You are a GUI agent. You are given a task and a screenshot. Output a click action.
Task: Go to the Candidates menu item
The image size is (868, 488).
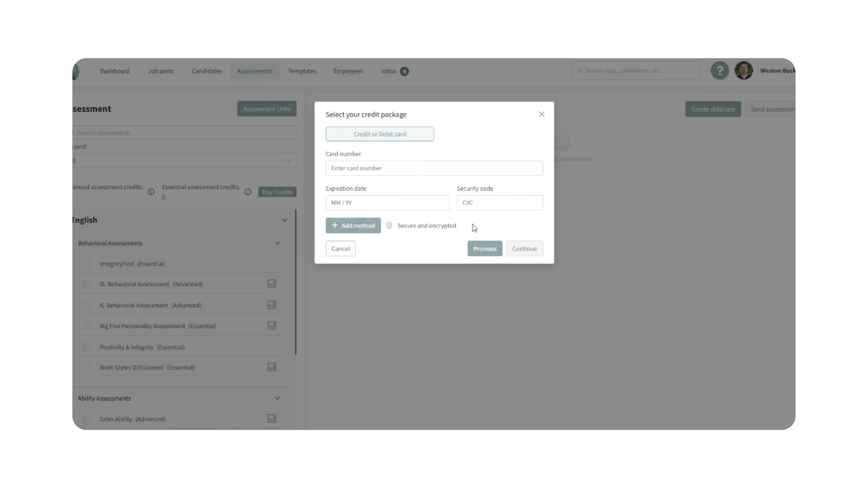pos(207,71)
